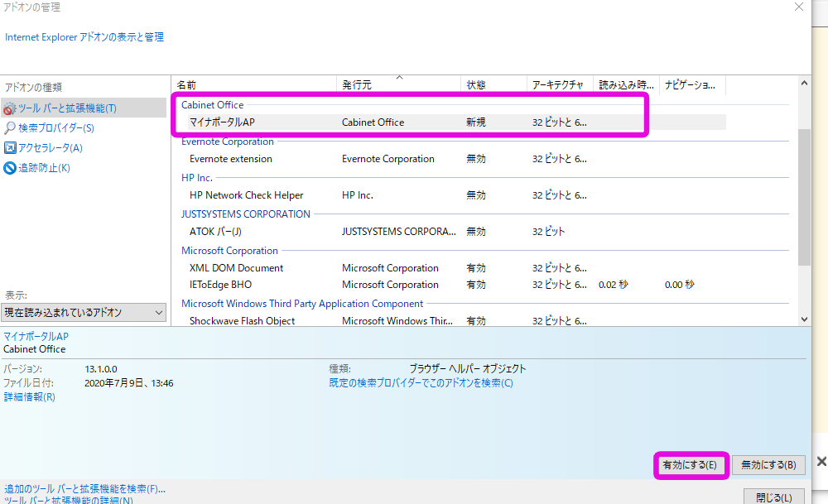Sort by the ナビゲーション column header

coord(692,85)
